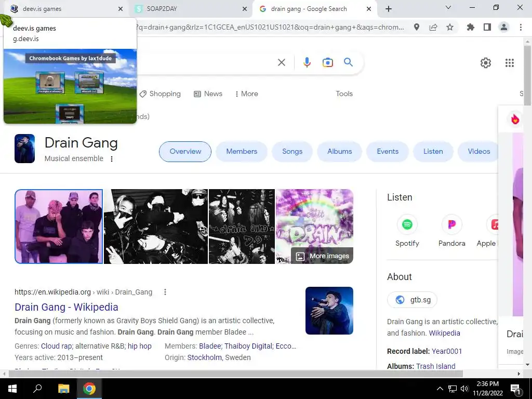The height and width of the screenshot is (399, 532).
Task: Expand the More search filters
Action: pyautogui.click(x=247, y=94)
